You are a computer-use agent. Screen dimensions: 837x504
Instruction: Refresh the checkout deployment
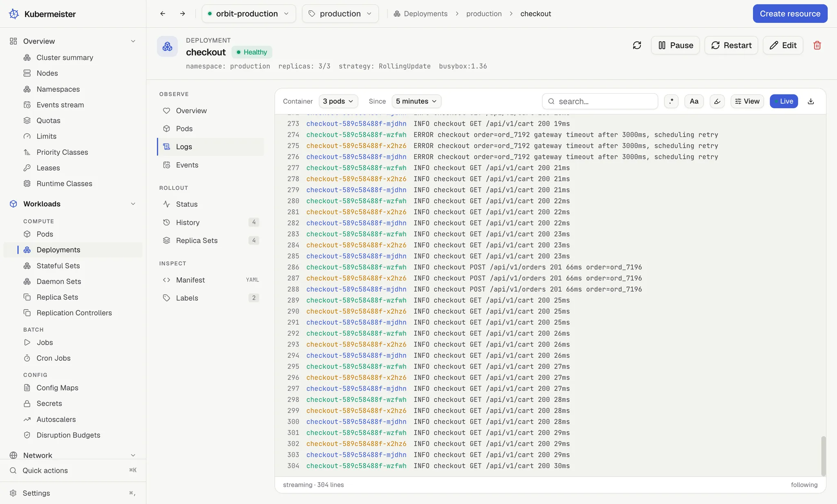pos(637,45)
